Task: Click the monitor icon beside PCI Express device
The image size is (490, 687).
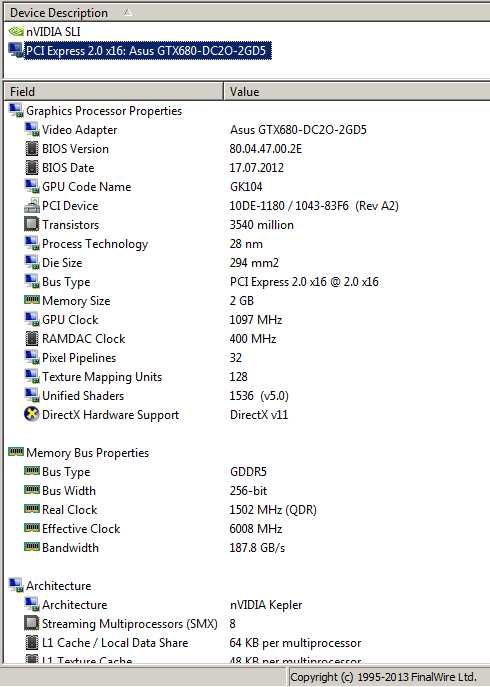Action: 16,51
